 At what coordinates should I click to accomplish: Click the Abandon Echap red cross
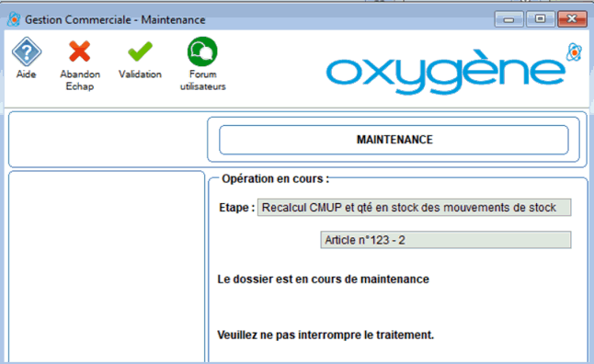(80, 51)
